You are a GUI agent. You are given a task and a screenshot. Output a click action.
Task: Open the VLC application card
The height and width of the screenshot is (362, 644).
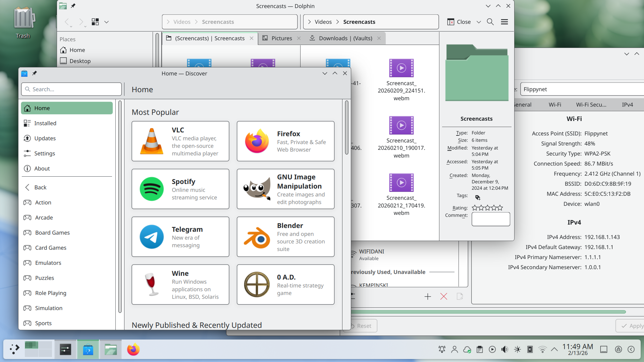pyautogui.click(x=180, y=141)
